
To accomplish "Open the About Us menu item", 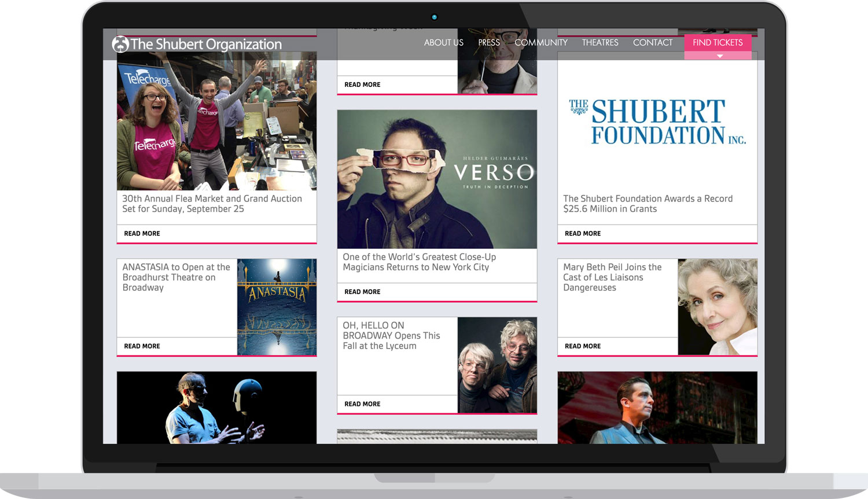I will point(443,43).
